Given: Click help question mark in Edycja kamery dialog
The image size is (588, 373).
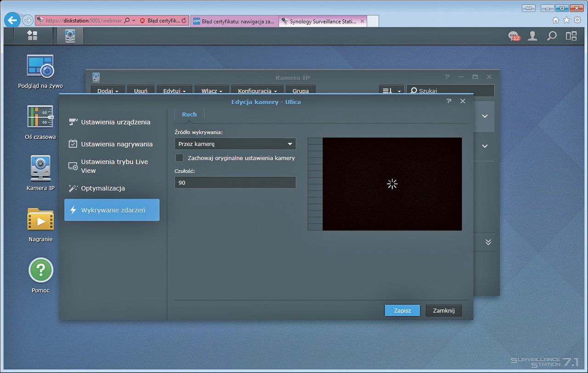Looking at the screenshot, I should pos(449,101).
